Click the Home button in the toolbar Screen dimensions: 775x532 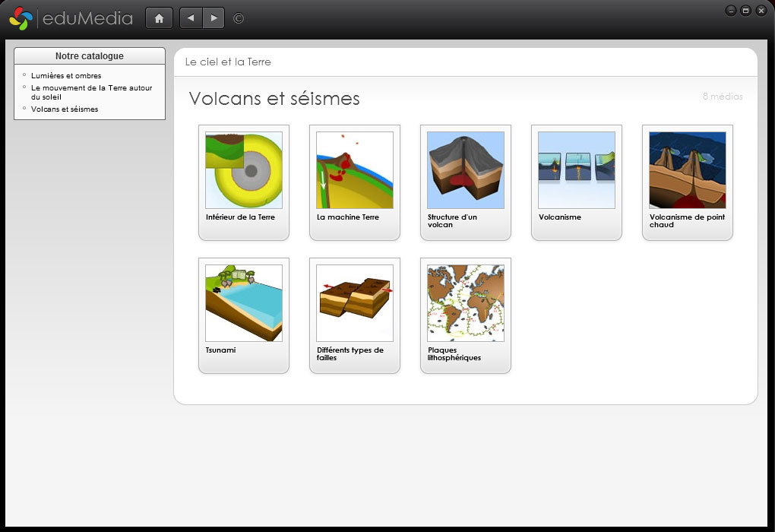click(x=159, y=18)
